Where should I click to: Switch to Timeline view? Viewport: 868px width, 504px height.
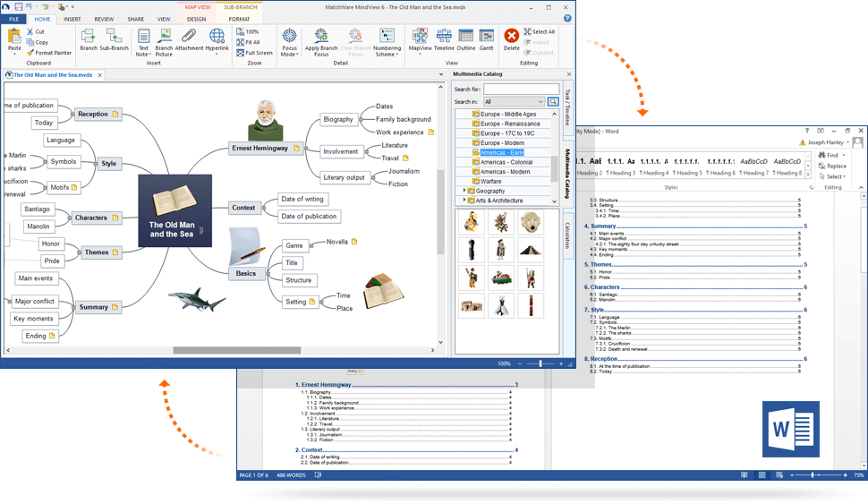(444, 40)
